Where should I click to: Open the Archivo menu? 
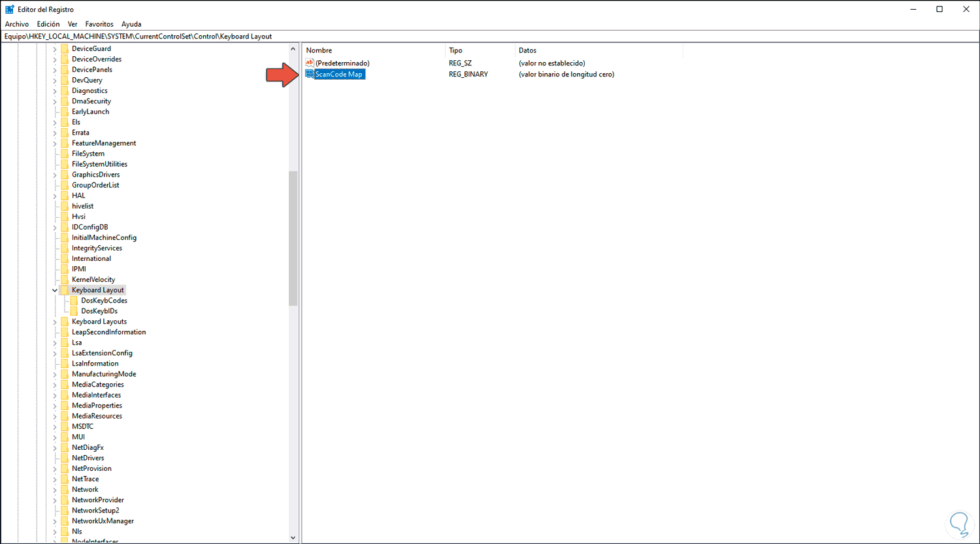pos(17,24)
